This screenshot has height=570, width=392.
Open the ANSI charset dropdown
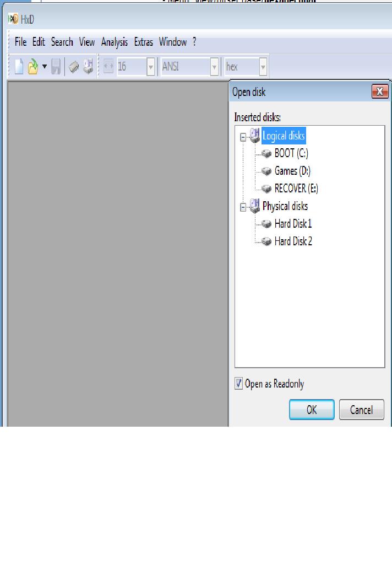pyautogui.click(x=214, y=67)
